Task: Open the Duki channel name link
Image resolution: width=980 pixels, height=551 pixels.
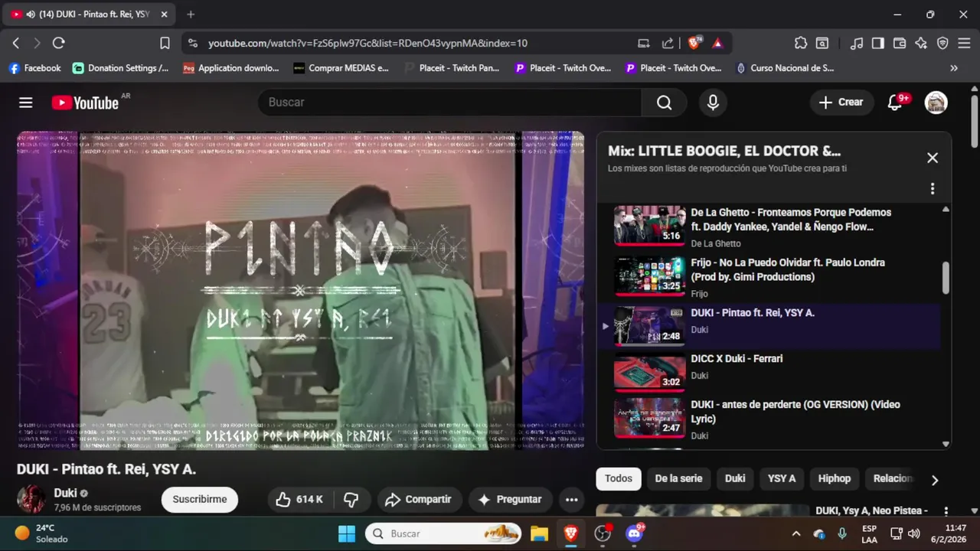Action: [65, 493]
